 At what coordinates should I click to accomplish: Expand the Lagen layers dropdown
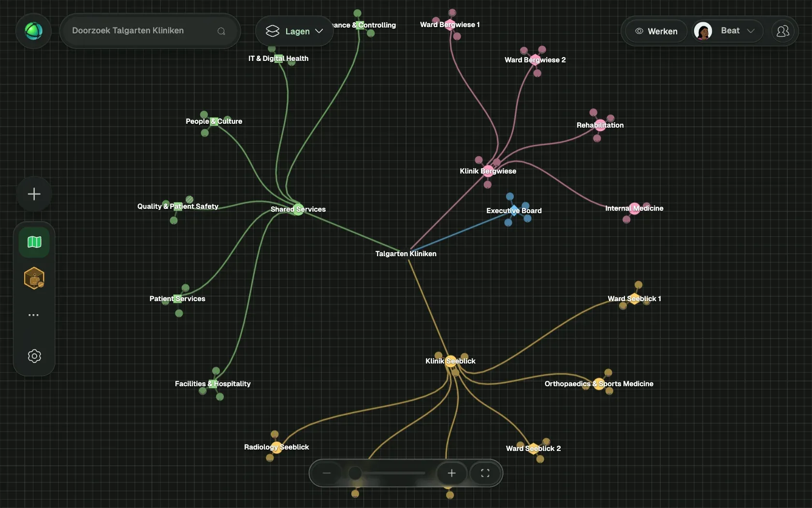(x=294, y=31)
